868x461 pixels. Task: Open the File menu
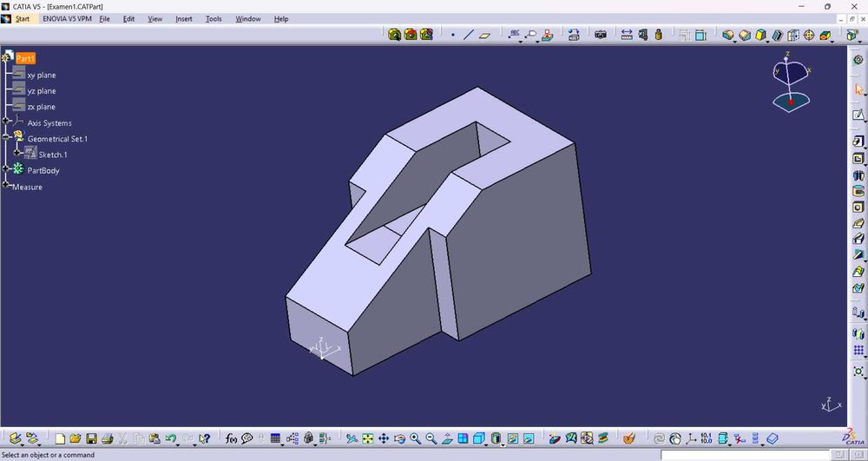(105, 19)
